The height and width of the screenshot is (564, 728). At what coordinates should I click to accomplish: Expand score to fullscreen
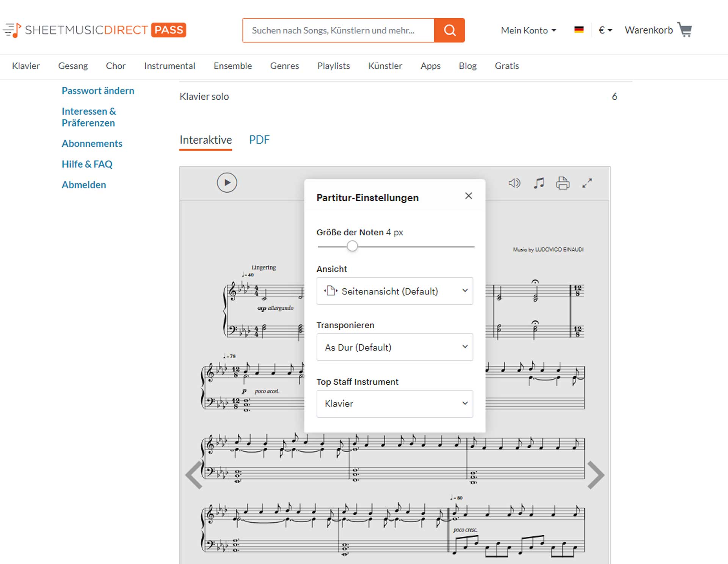[x=587, y=183]
